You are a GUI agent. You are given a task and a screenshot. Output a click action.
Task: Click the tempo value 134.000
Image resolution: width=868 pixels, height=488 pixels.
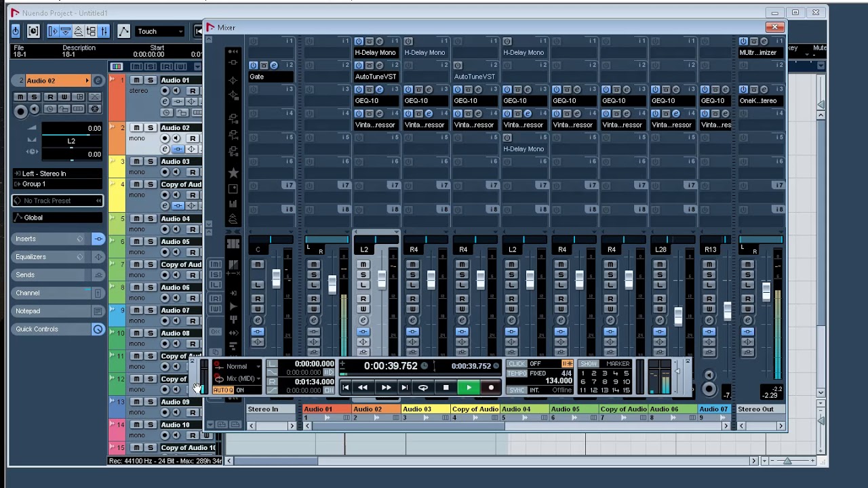click(x=559, y=381)
